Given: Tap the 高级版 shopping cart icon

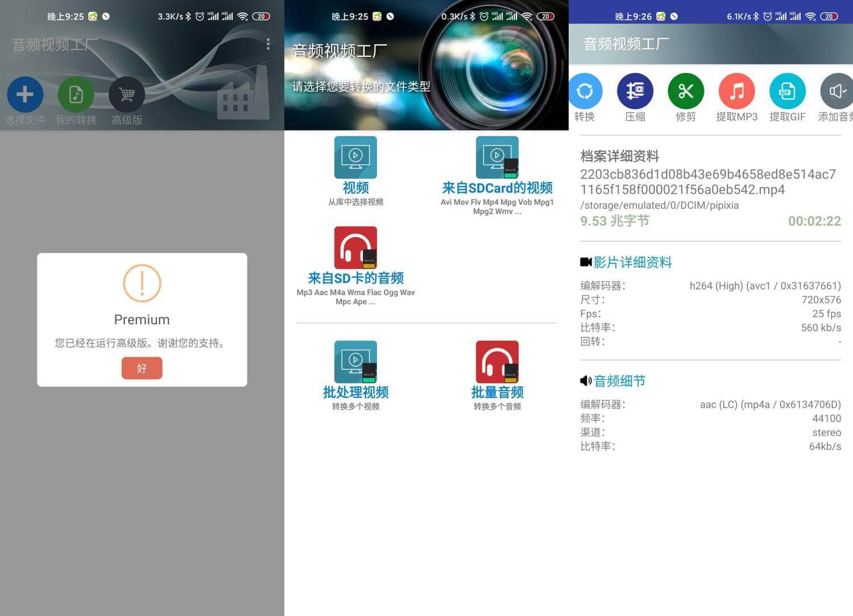Looking at the screenshot, I should pyautogui.click(x=126, y=94).
